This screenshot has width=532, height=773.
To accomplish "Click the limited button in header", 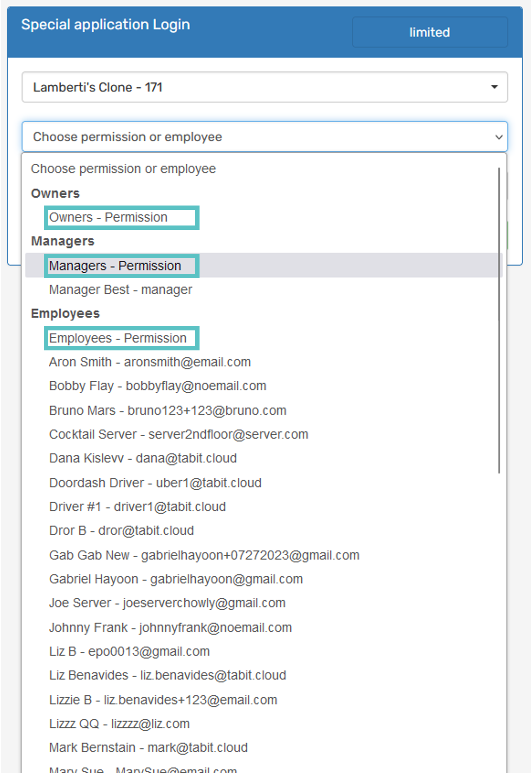I will click(x=429, y=32).
